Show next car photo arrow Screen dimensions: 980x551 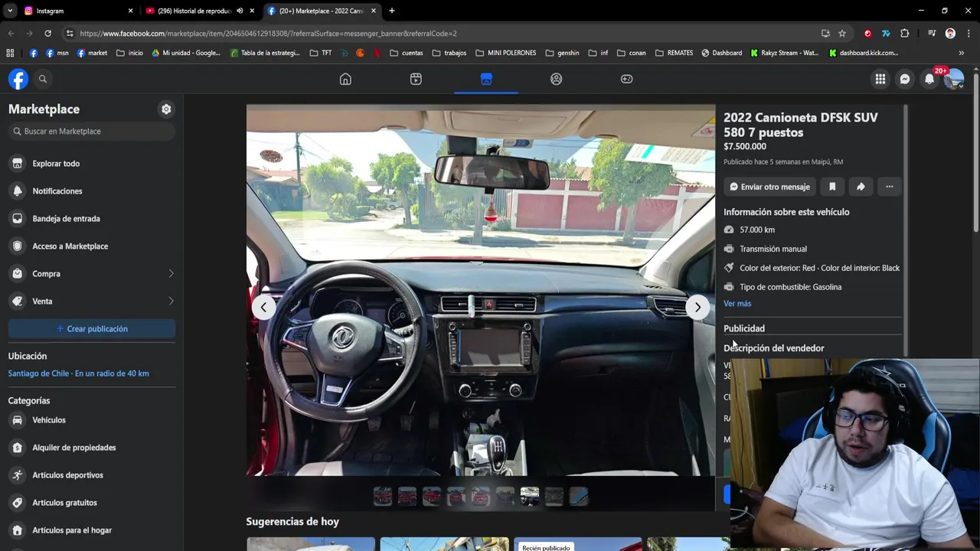point(697,307)
